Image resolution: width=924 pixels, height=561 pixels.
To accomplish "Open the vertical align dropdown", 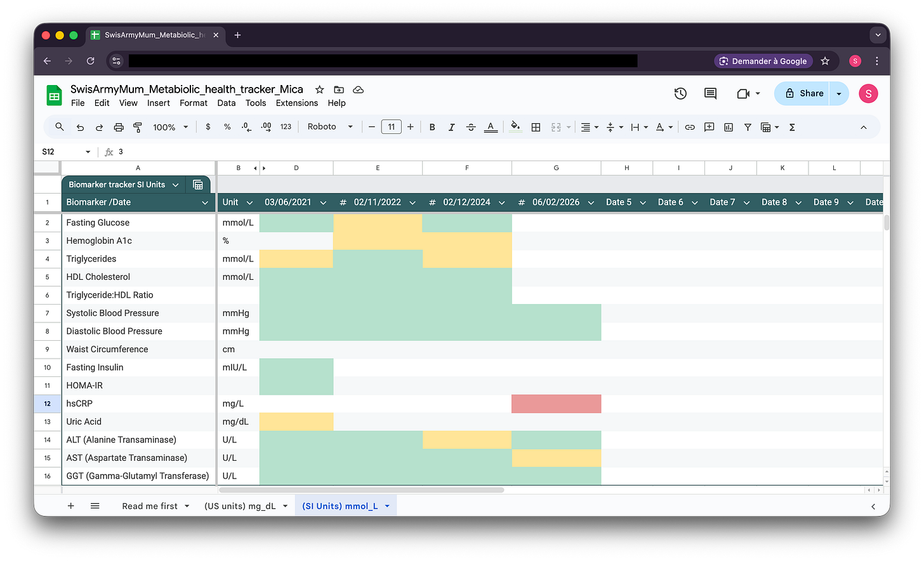I will pos(614,127).
